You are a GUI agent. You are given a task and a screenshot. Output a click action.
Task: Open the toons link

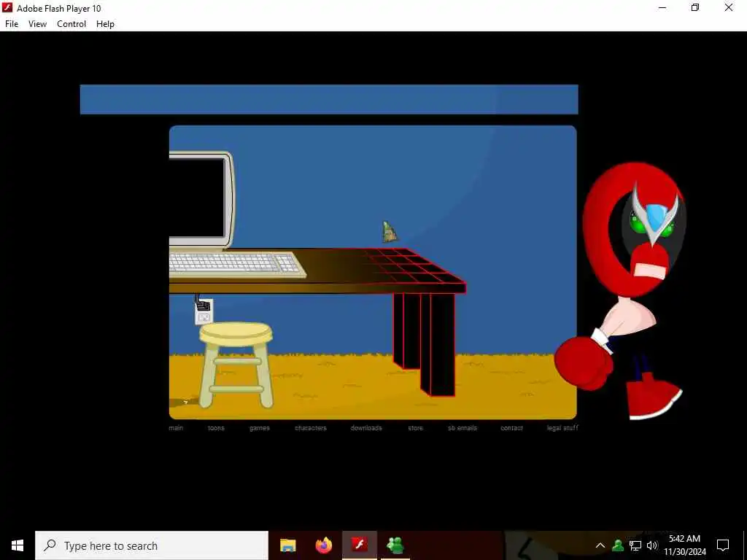[x=216, y=427]
